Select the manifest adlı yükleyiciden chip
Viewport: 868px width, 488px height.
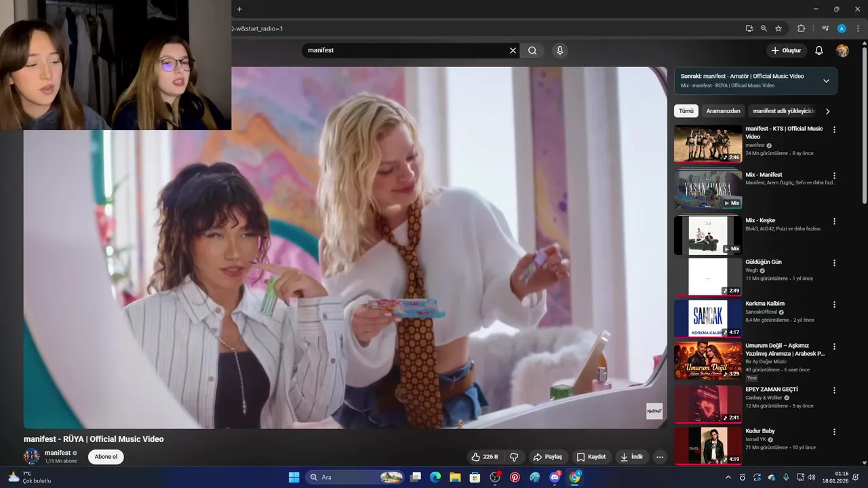point(783,110)
